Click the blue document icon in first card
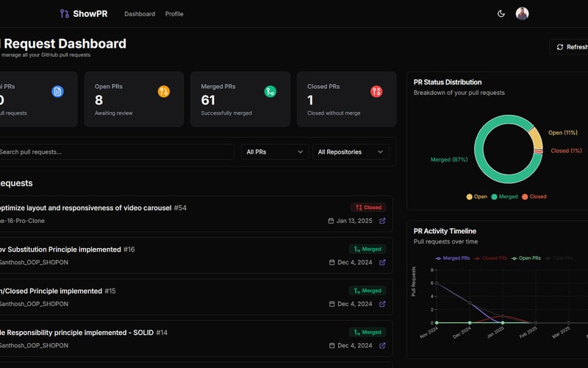This screenshot has width=588, height=368. [57, 91]
